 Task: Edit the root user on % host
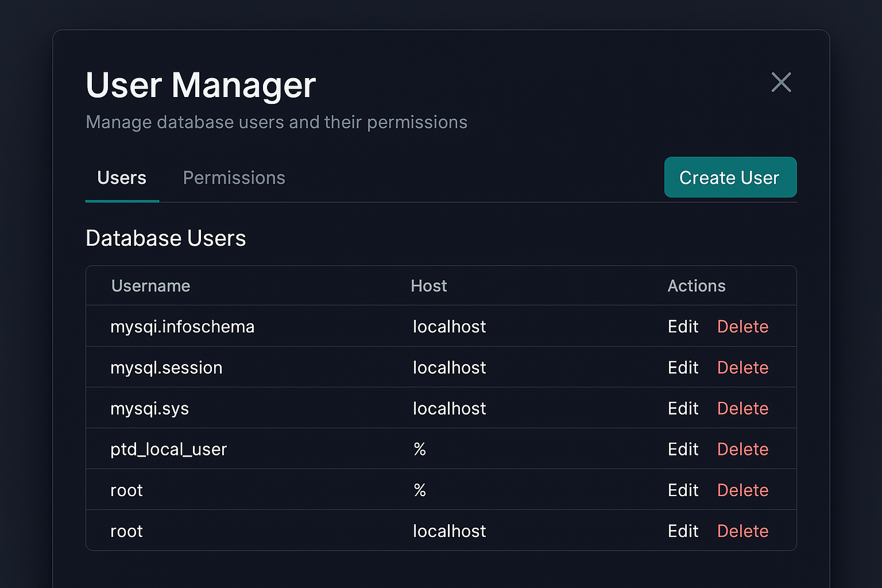[683, 490]
